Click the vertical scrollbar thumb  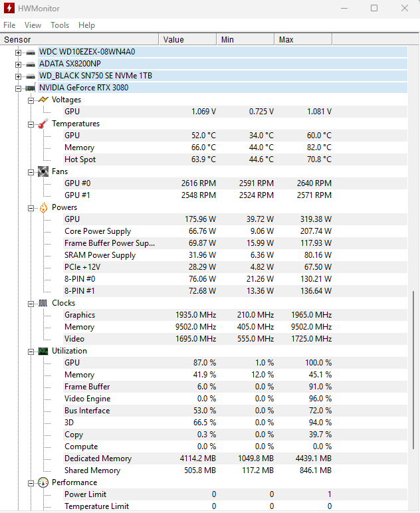413,369
